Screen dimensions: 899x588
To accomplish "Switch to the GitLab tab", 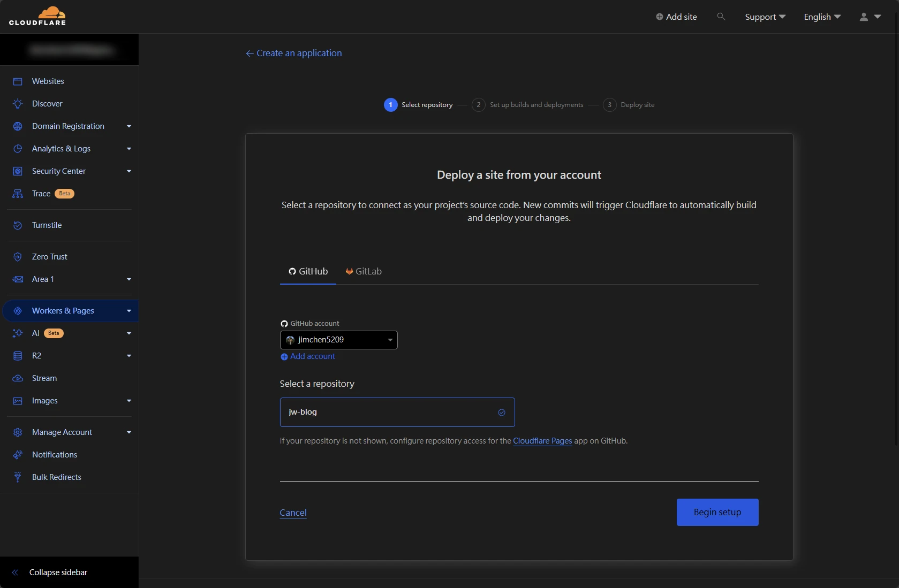I will [x=364, y=271].
